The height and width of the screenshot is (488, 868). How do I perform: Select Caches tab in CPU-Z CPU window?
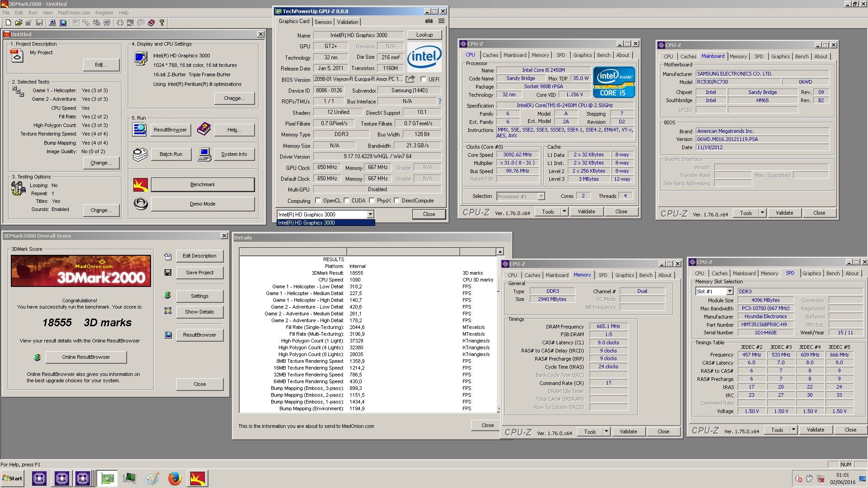tap(490, 55)
